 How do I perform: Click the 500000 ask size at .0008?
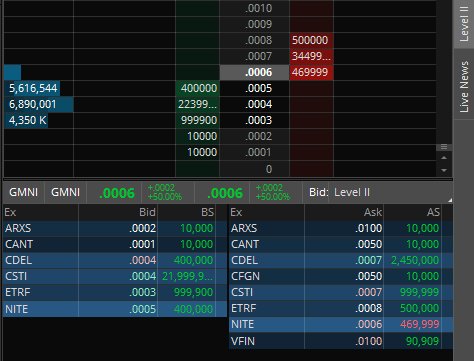pos(311,40)
